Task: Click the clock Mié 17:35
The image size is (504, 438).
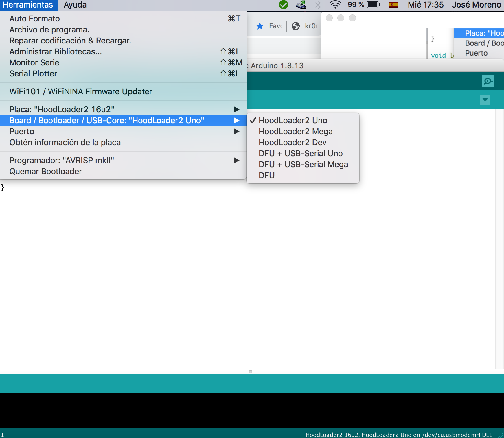Action: [426, 5]
